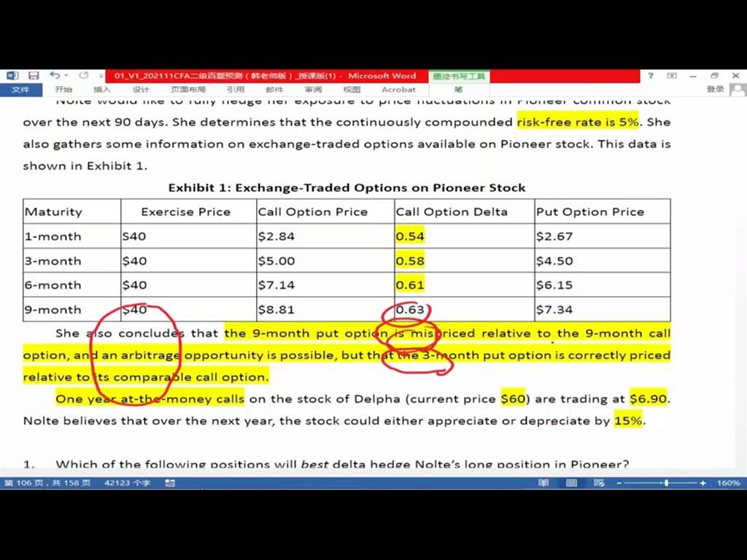This screenshot has width=747, height=560.
Task: Switch to the 引用 (References) tab
Action: 236,90
